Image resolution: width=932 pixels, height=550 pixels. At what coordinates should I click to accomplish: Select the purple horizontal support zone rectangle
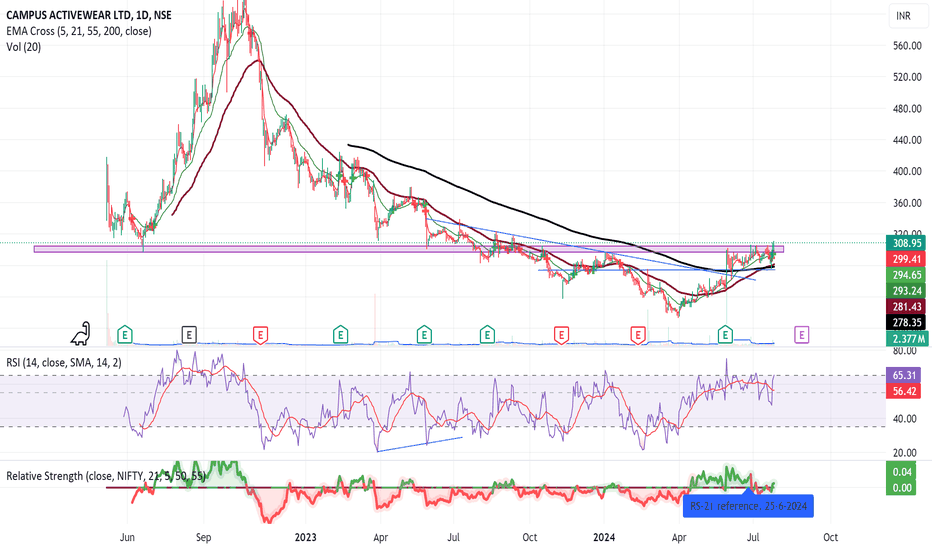(408, 249)
